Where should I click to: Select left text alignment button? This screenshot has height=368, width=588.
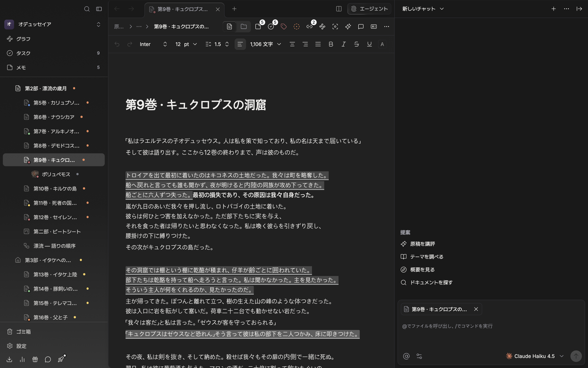click(240, 44)
